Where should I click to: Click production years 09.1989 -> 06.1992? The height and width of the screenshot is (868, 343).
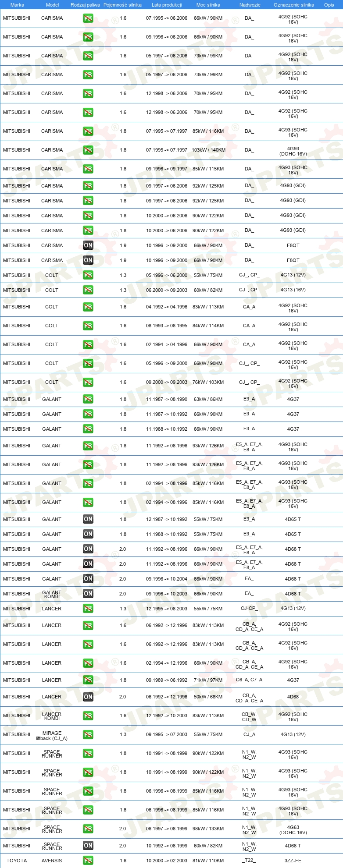pos(167,680)
